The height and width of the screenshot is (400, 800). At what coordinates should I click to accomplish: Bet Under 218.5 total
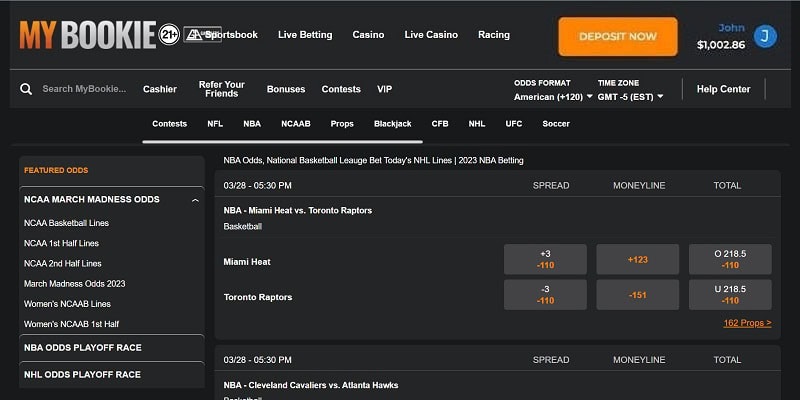(x=730, y=294)
